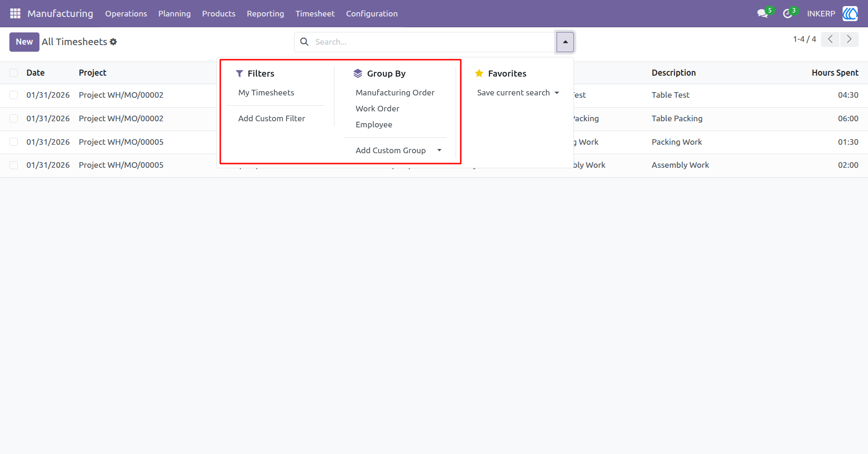The width and height of the screenshot is (868, 454).
Task: Open the Reporting menu
Action: coord(265,14)
